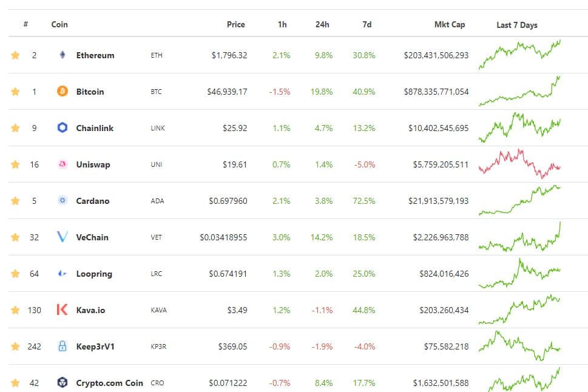Unfavorite Ethereum using its star icon

click(x=15, y=55)
